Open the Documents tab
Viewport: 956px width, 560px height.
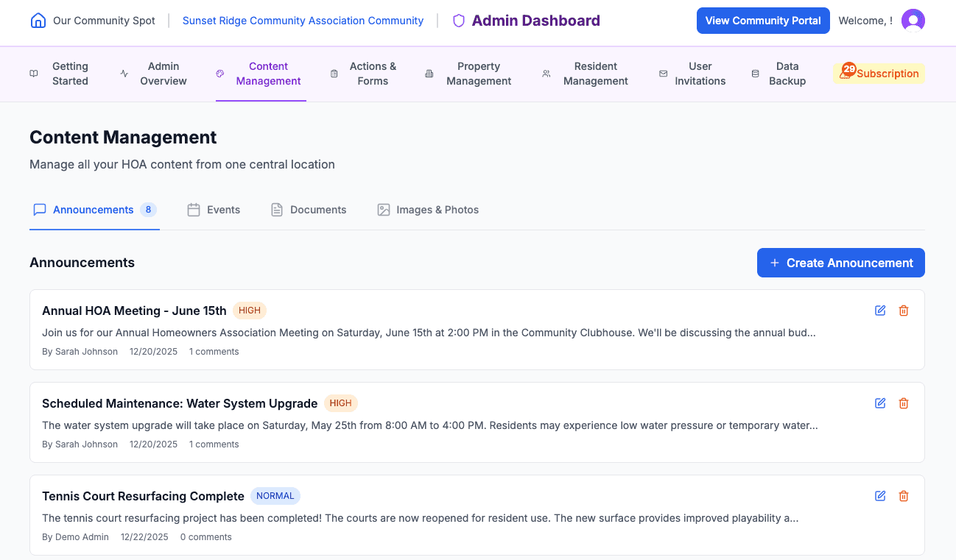coord(308,210)
